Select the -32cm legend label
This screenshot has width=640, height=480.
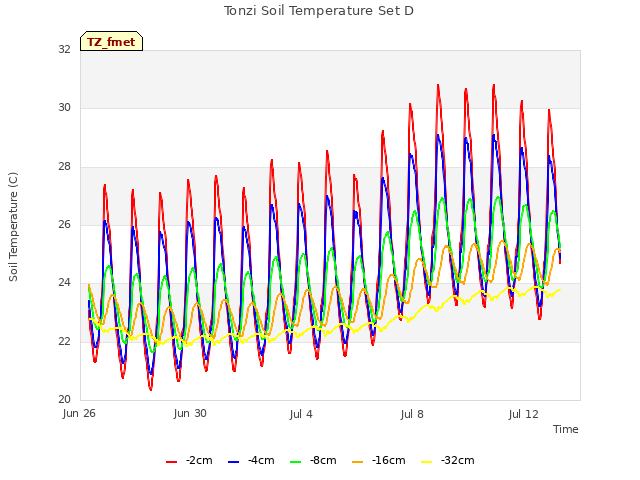click(458, 460)
